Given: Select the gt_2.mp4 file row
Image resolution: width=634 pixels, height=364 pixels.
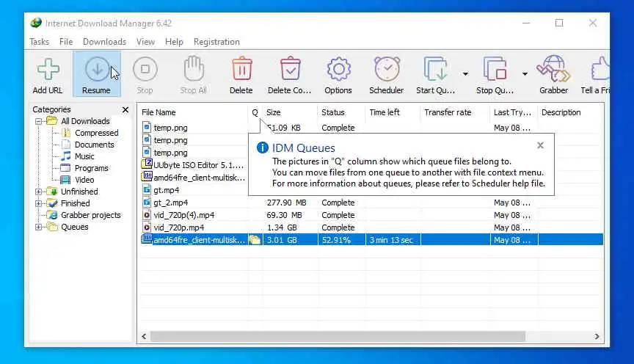Looking at the screenshot, I should [371, 203].
